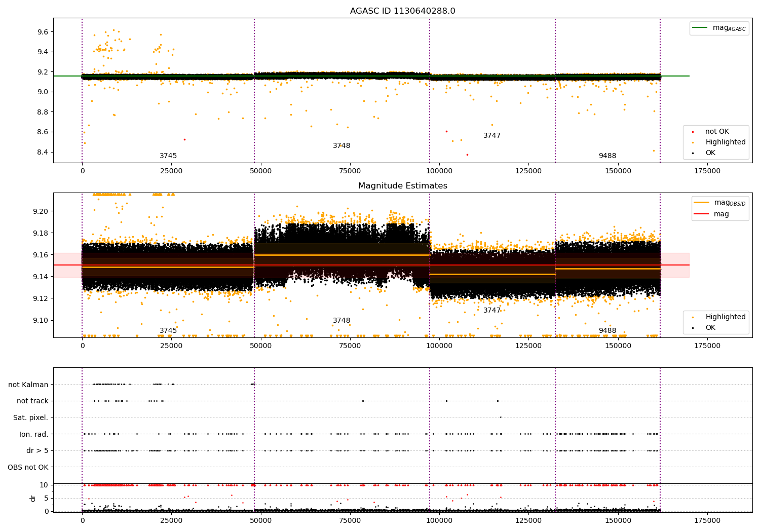Click the 9.20 y-axis tick label
Screen dimensions: 760x532
click(x=41, y=211)
